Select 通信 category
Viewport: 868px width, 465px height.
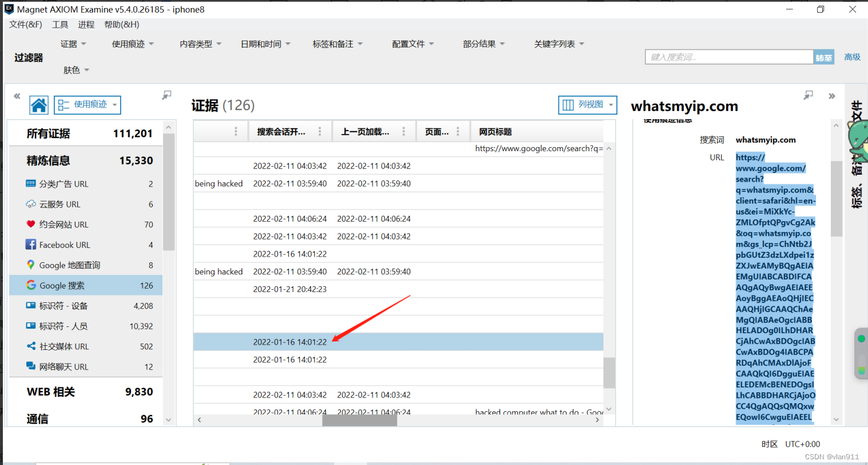coord(86,419)
